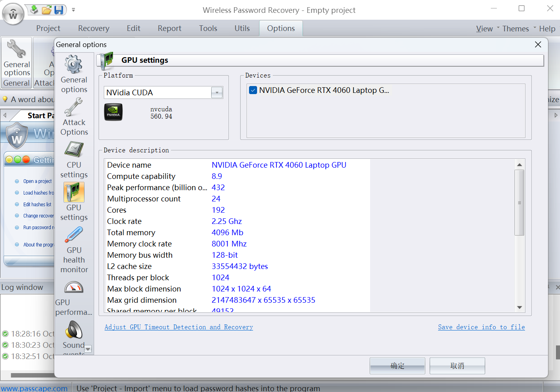Image resolution: width=560 pixels, height=392 pixels.
Task: Click the download/import quick-access icon
Action: tap(34, 10)
